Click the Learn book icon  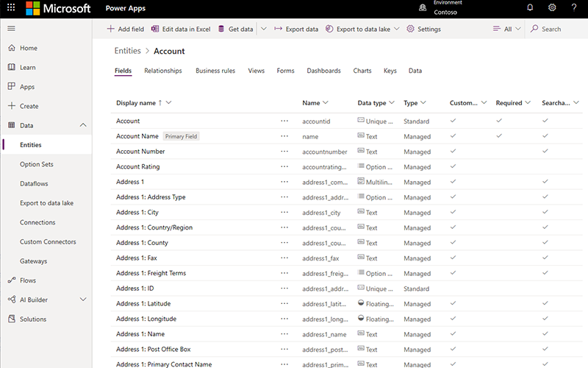point(12,67)
